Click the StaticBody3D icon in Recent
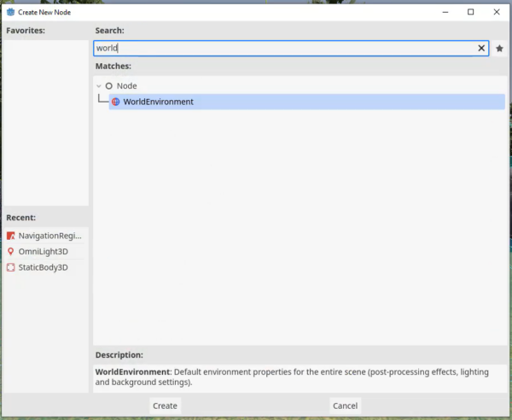This screenshot has width=512, height=420. pyautogui.click(x=11, y=267)
